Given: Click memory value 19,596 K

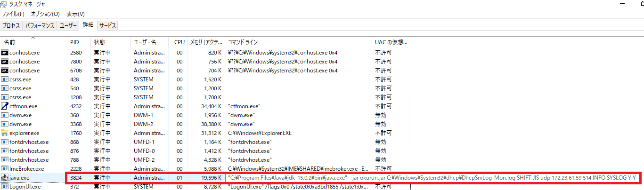Looking at the screenshot, I should pyautogui.click(x=210, y=178).
